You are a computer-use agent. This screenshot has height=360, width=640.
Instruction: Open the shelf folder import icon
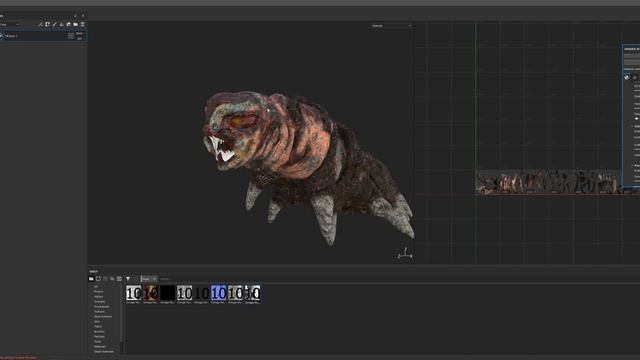pos(91,279)
